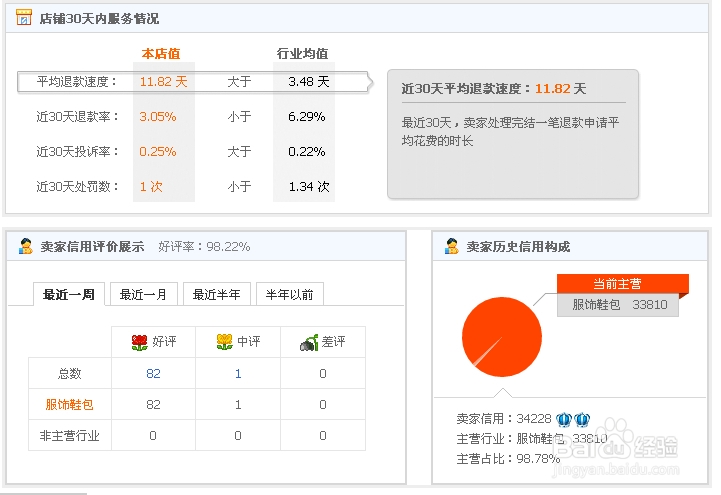721x495 pixels.
Task: Switch to the 最近一月 tab
Action: (x=143, y=294)
